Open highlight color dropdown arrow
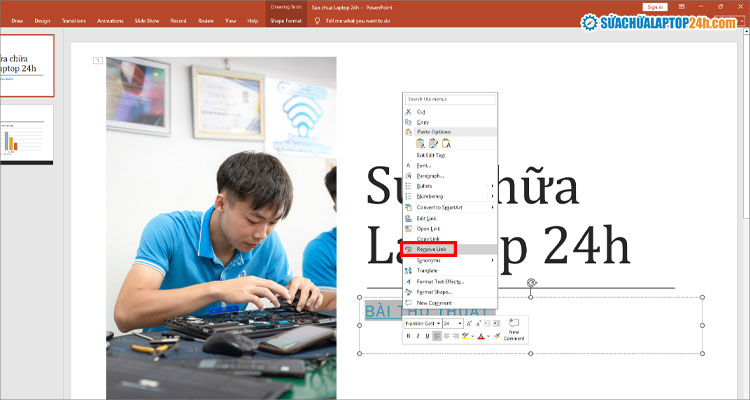 point(473,336)
